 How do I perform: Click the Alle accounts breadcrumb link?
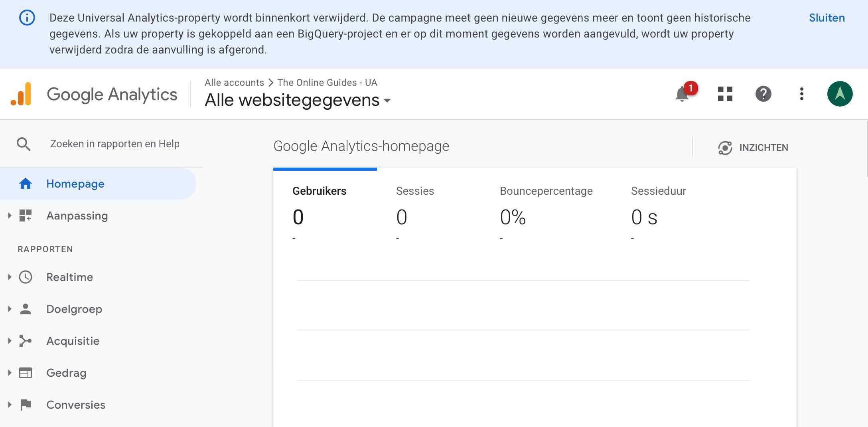tap(234, 83)
